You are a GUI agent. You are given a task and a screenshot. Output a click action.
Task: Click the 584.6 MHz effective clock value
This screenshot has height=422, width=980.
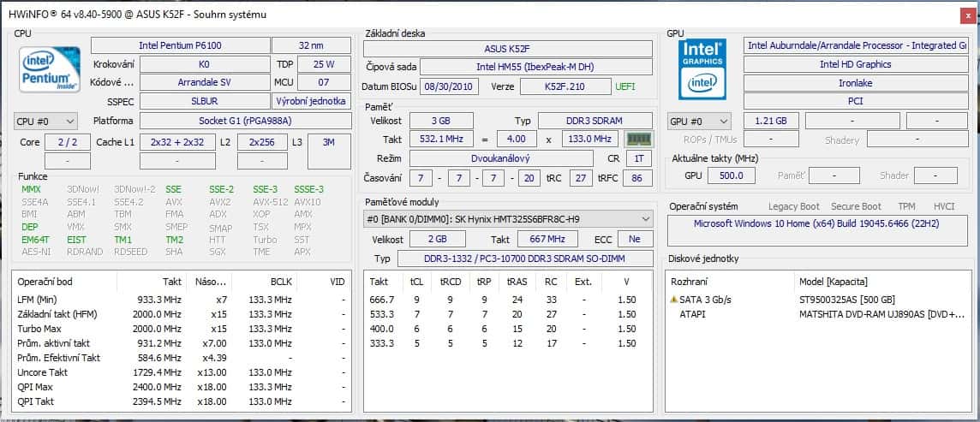tap(158, 358)
